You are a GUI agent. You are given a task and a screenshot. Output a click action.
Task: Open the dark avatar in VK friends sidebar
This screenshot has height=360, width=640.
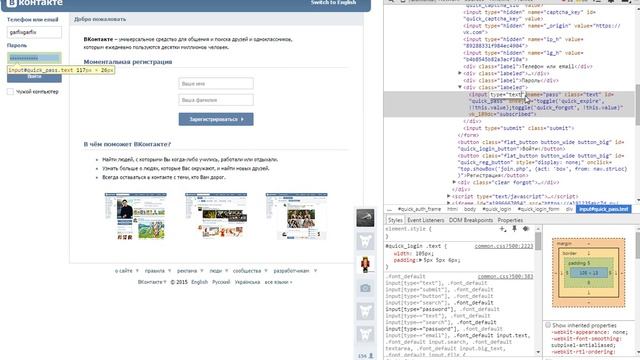(x=365, y=218)
